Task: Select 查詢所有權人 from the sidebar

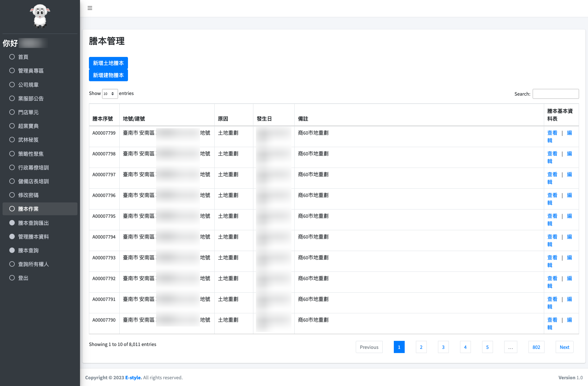Action: click(x=33, y=264)
